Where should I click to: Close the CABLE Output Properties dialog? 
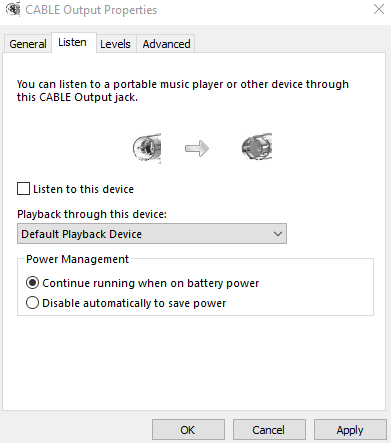pos(379,9)
